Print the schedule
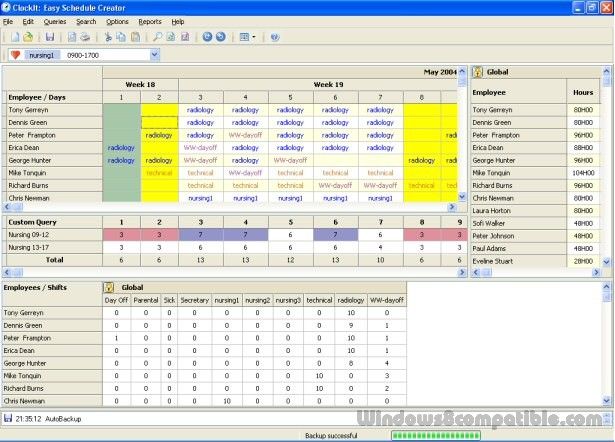The height and width of the screenshot is (442, 615). 85,37
